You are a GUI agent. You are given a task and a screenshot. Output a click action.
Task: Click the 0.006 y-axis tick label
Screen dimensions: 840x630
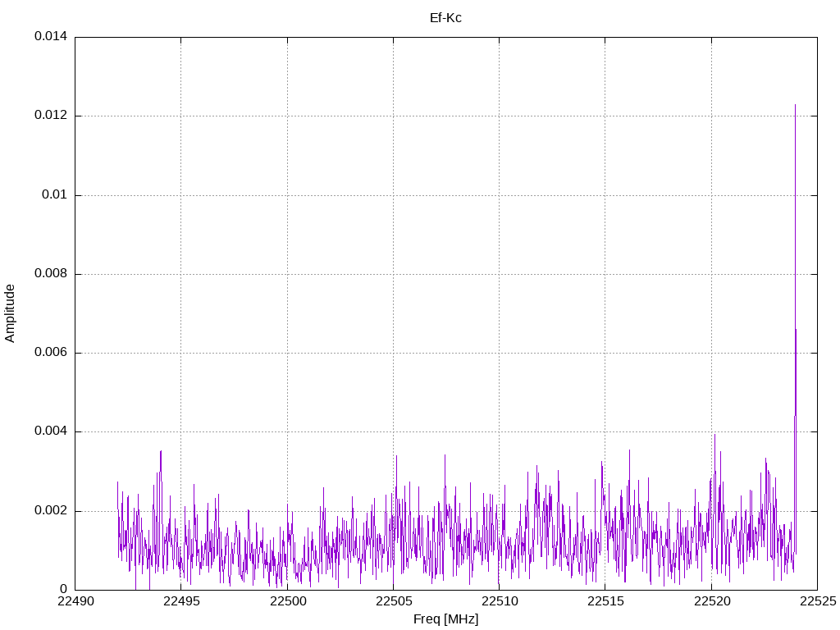pos(51,353)
